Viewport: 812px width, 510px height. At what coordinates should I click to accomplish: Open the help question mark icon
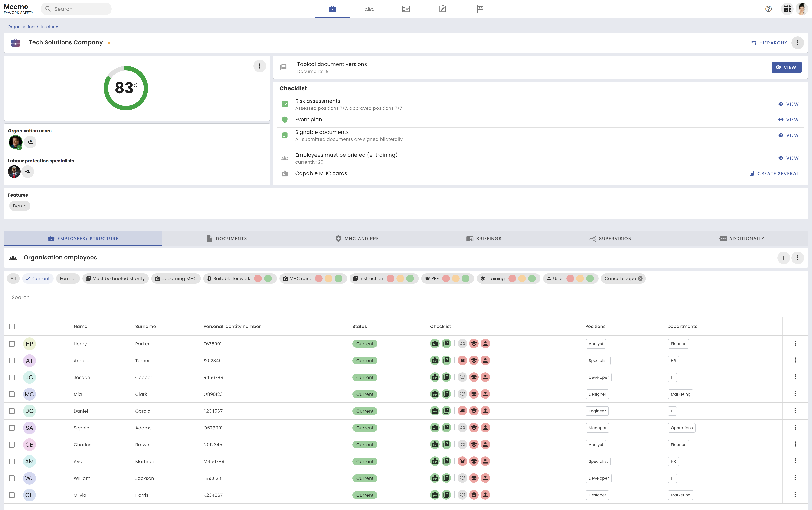(768, 9)
